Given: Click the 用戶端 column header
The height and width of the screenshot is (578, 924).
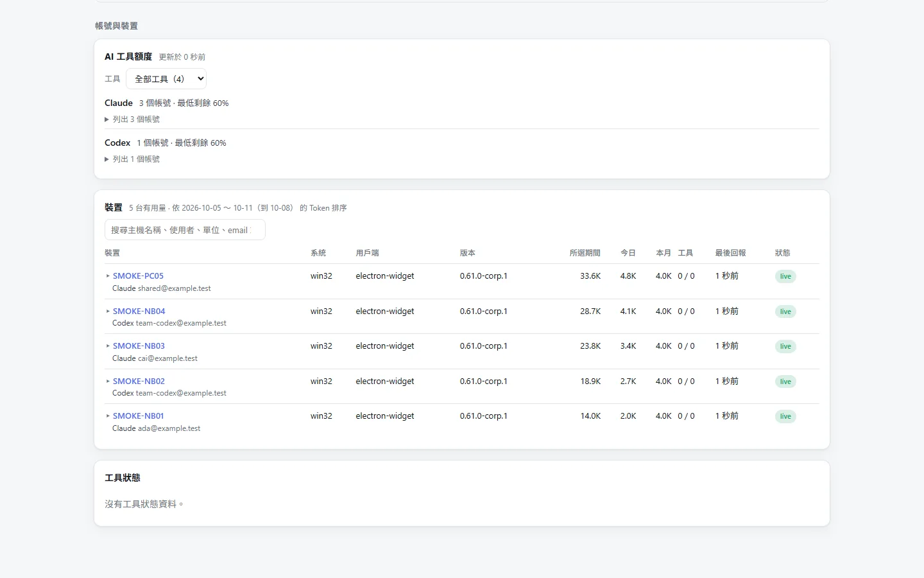Looking at the screenshot, I should point(367,253).
